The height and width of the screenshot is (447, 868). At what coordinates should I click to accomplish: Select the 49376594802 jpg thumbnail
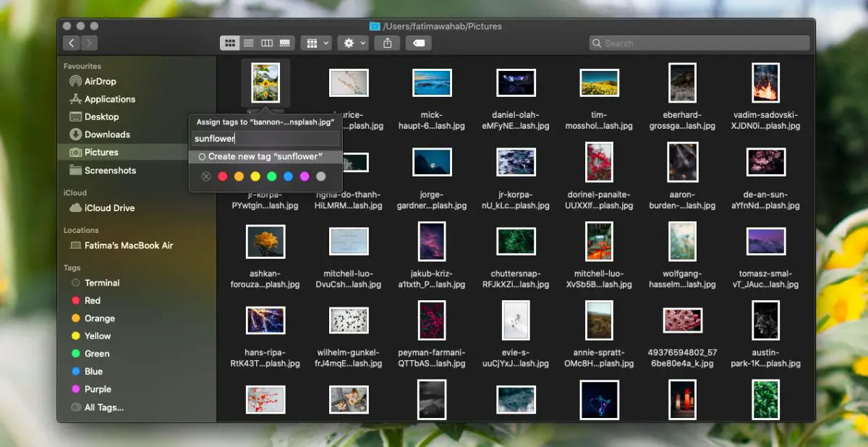(683, 320)
